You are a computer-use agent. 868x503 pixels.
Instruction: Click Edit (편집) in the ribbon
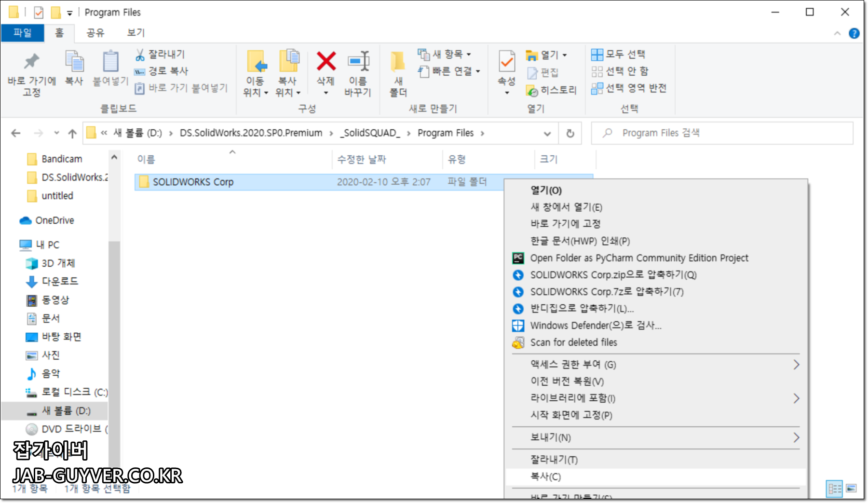pyautogui.click(x=543, y=73)
